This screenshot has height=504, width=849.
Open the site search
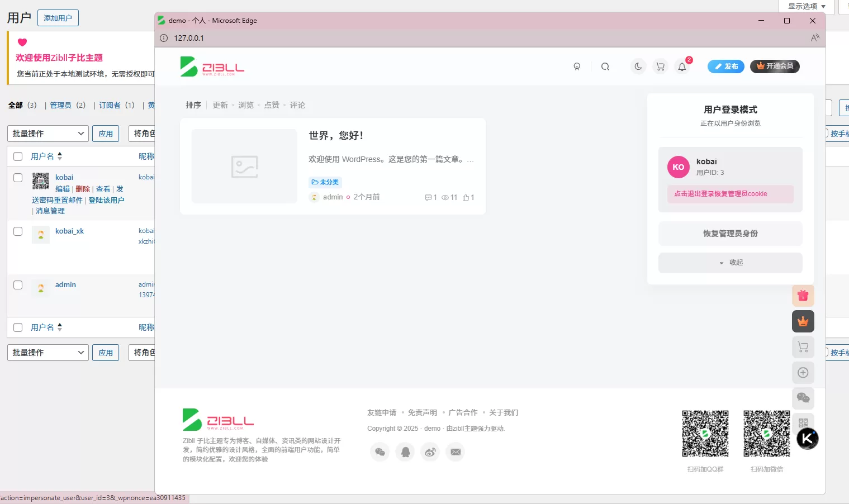coord(605,66)
